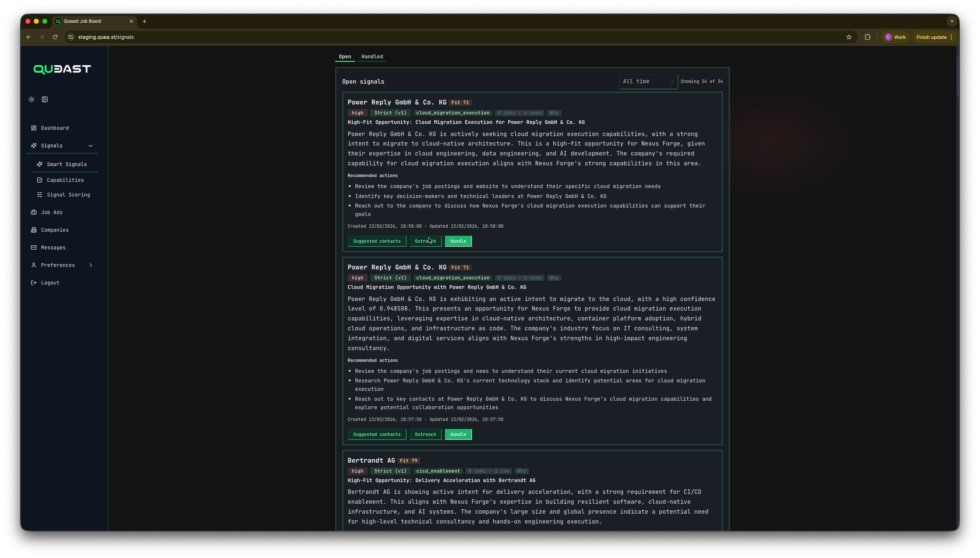This screenshot has width=980, height=558.
Task: Toggle light mode with the sun icon
Action: [32, 99]
